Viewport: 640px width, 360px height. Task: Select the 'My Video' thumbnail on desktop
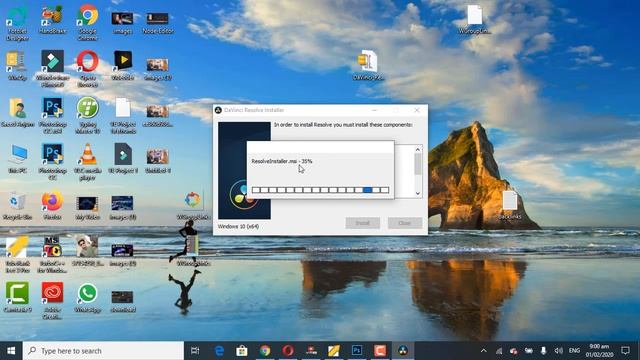pos(87,207)
